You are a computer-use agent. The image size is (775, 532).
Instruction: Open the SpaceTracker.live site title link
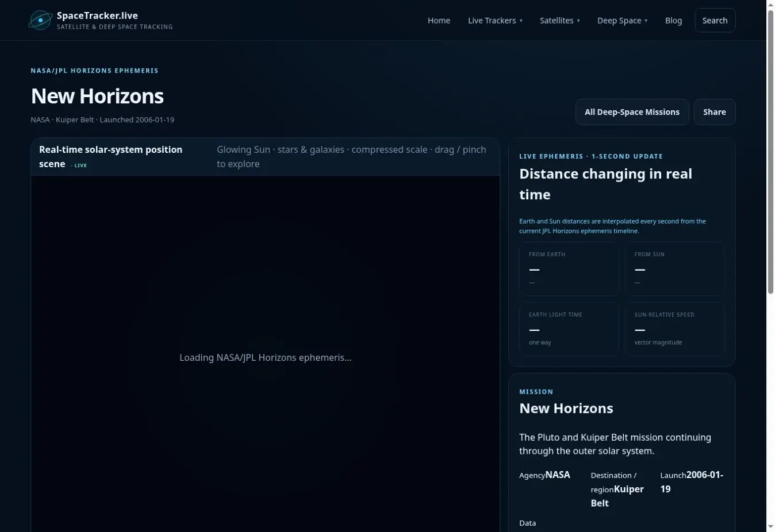tap(97, 16)
